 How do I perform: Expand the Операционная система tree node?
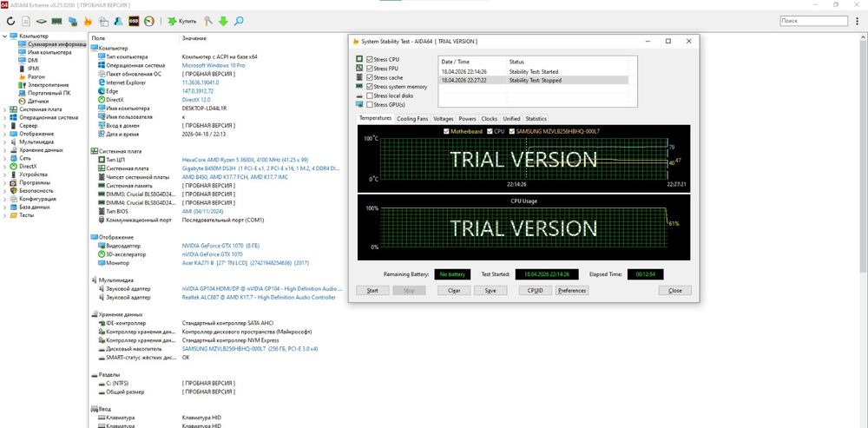point(5,117)
